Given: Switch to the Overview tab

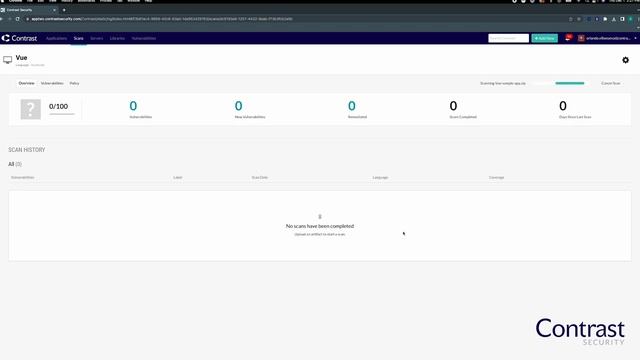Looking at the screenshot, I should (x=27, y=83).
